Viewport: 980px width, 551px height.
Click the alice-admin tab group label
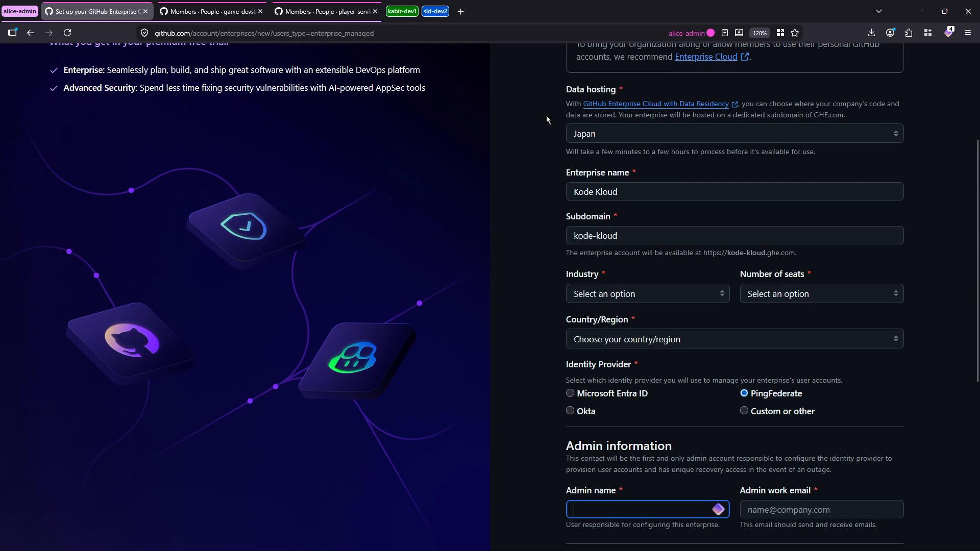click(x=20, y=11)
